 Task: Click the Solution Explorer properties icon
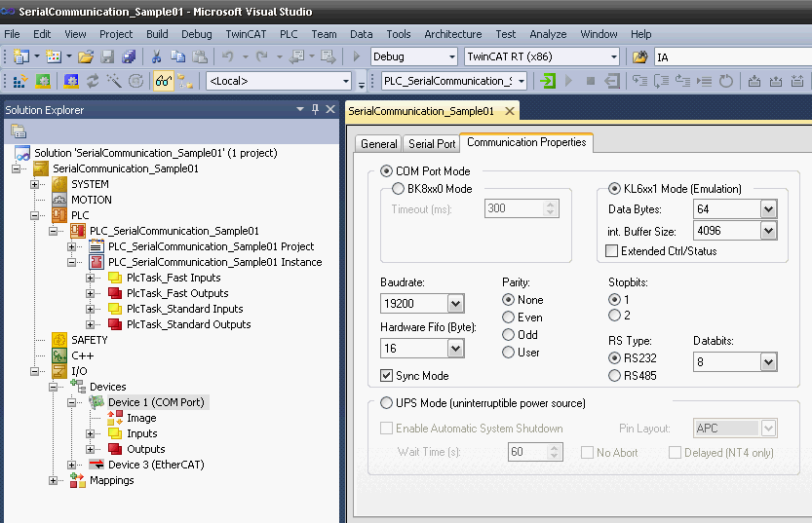point(19,131)
